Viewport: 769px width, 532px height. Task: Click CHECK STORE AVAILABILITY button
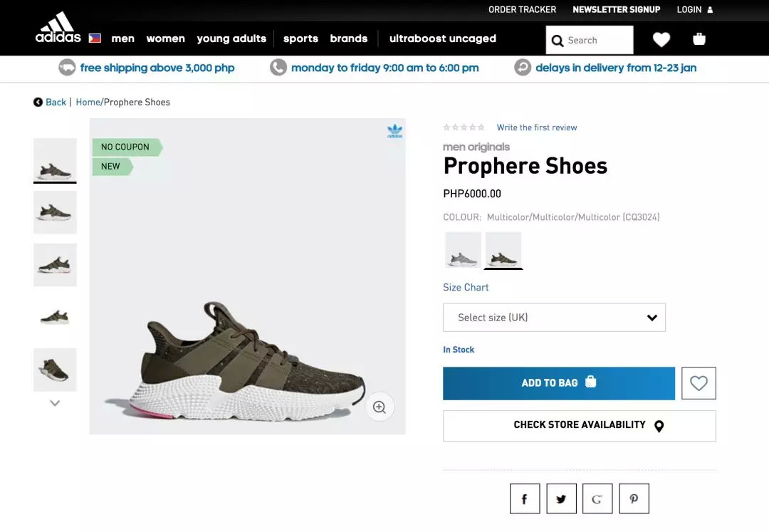579,425
